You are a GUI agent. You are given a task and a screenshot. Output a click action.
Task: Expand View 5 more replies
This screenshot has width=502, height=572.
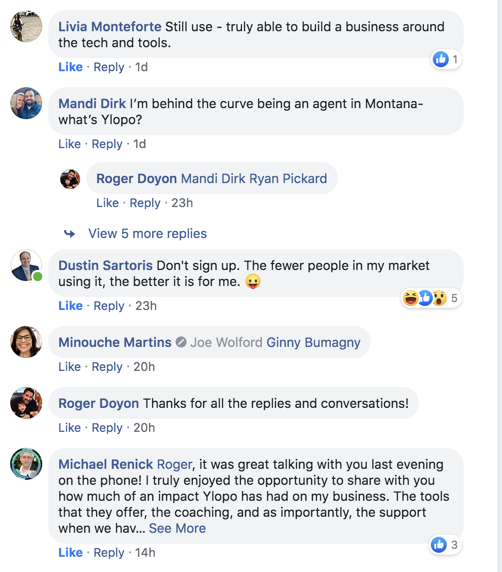click(x=147, y=233)
